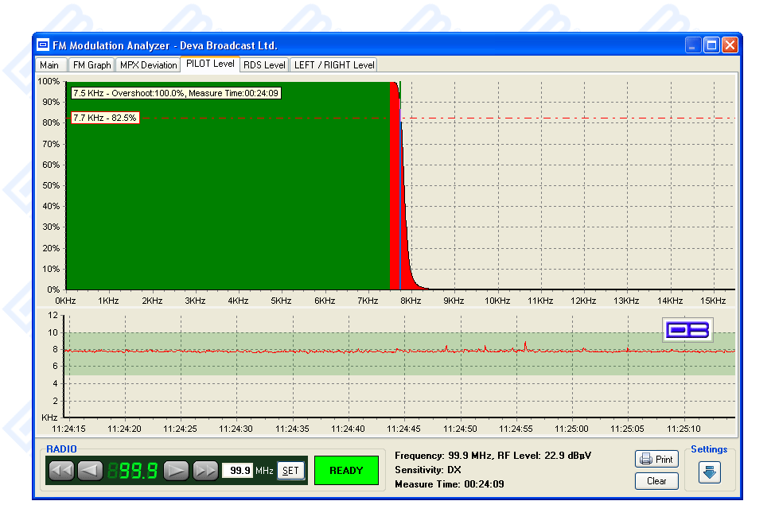Screen dimensions: 775x532
Task: Open the MPX Deviation tab
Action: pyautogui.click(x=148, y=65)
